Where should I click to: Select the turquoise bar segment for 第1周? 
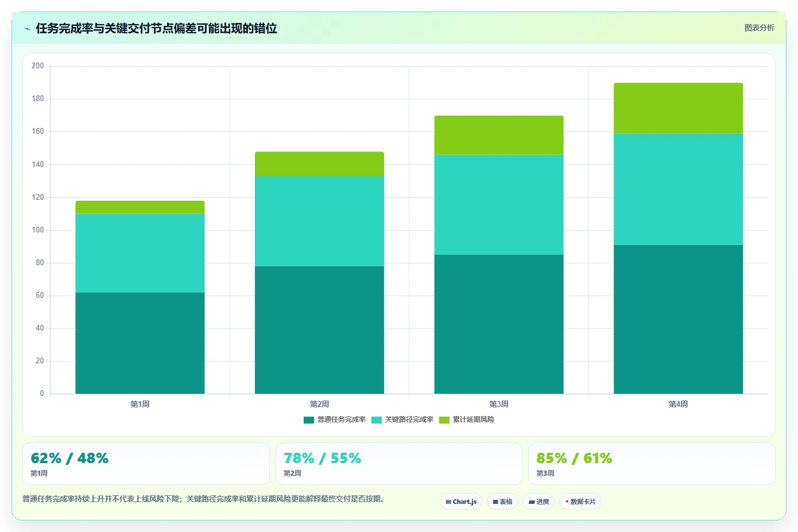coord(140,253)
